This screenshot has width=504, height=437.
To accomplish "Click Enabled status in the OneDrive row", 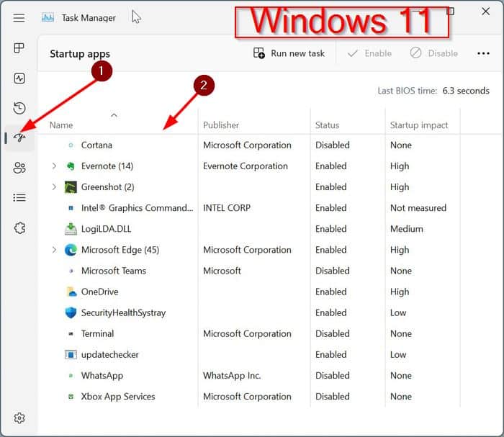I will coord(330,292).
